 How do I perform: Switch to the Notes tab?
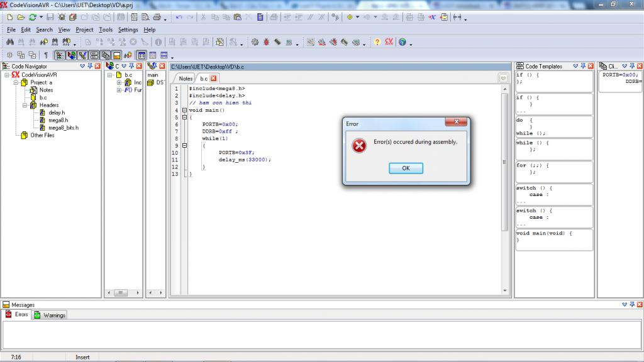[186, 79]
